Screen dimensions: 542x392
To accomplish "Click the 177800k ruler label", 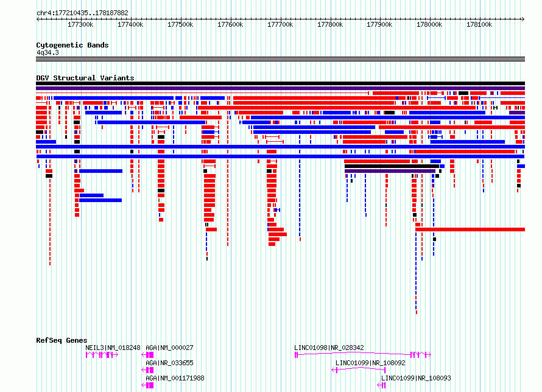I will click(330, 24).
